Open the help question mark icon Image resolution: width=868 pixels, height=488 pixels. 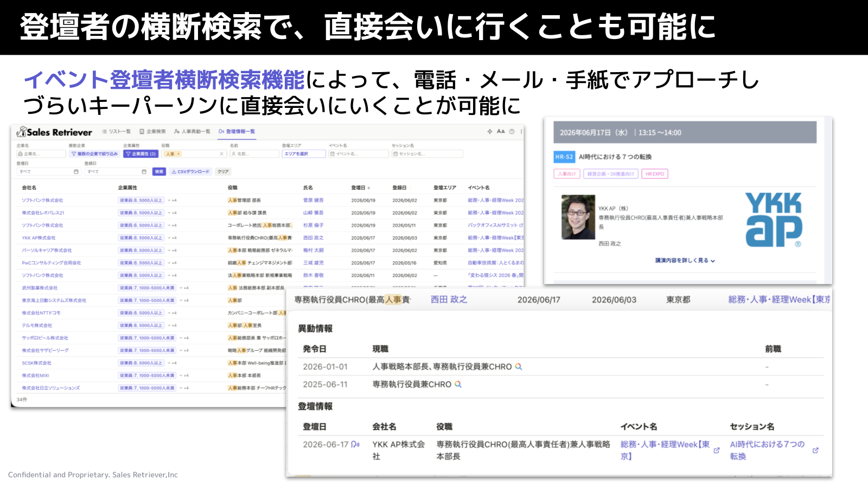(512, 131)
